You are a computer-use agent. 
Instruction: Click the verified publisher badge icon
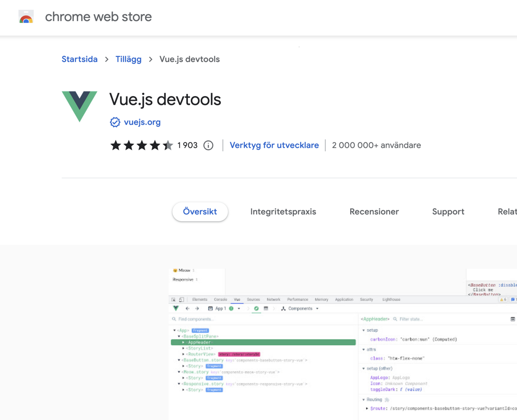115,122
